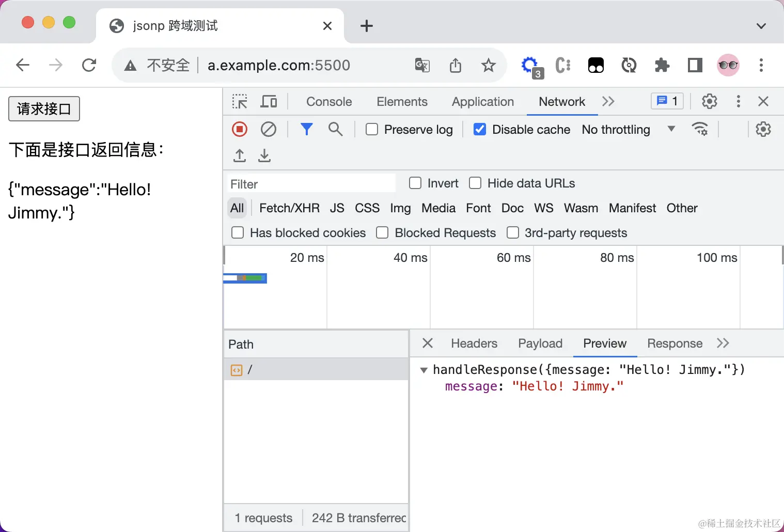Bookmark this page with the star
Viewport: 784px width, 532px height.
pyautogui.click(x=489, y=65)
